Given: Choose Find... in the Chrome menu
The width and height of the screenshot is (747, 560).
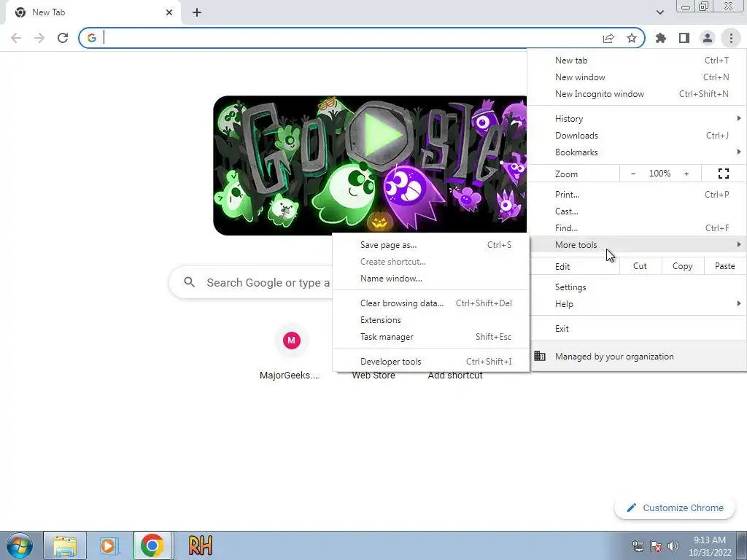Looking at the screenshot, I should coord(637,227).
